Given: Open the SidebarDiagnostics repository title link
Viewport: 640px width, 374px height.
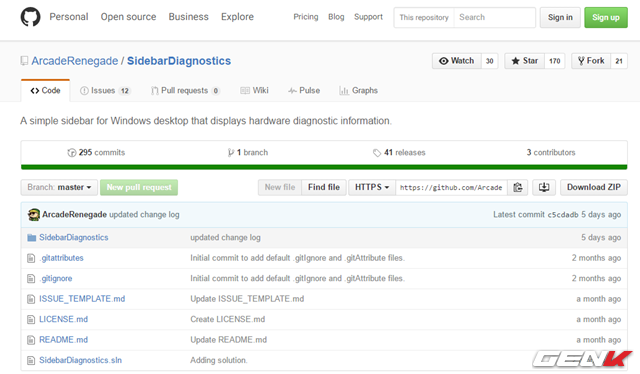Looking at the screenshot, I should [179, 61].
